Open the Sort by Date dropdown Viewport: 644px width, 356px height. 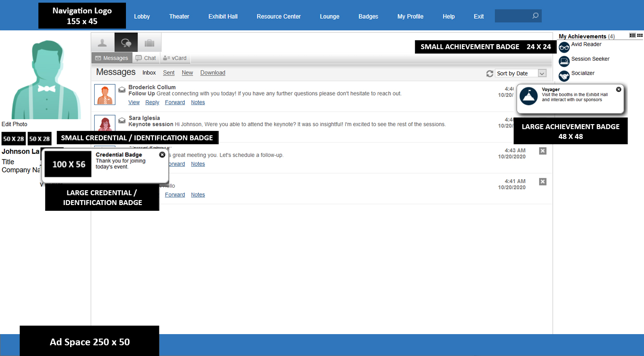pos(521,73)
